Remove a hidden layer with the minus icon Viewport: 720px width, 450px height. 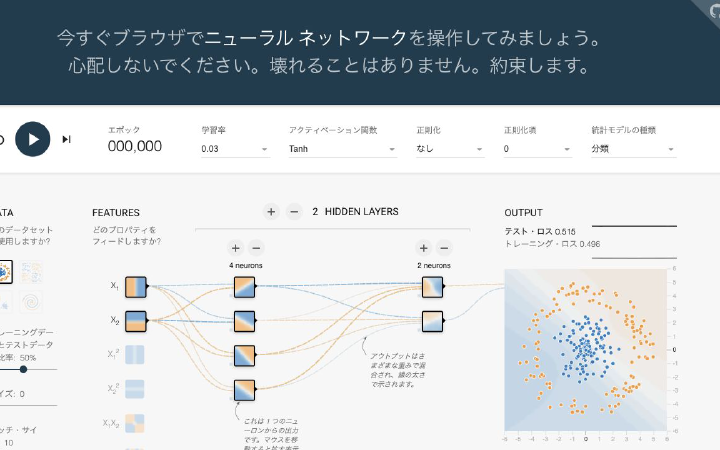point(294,212)
